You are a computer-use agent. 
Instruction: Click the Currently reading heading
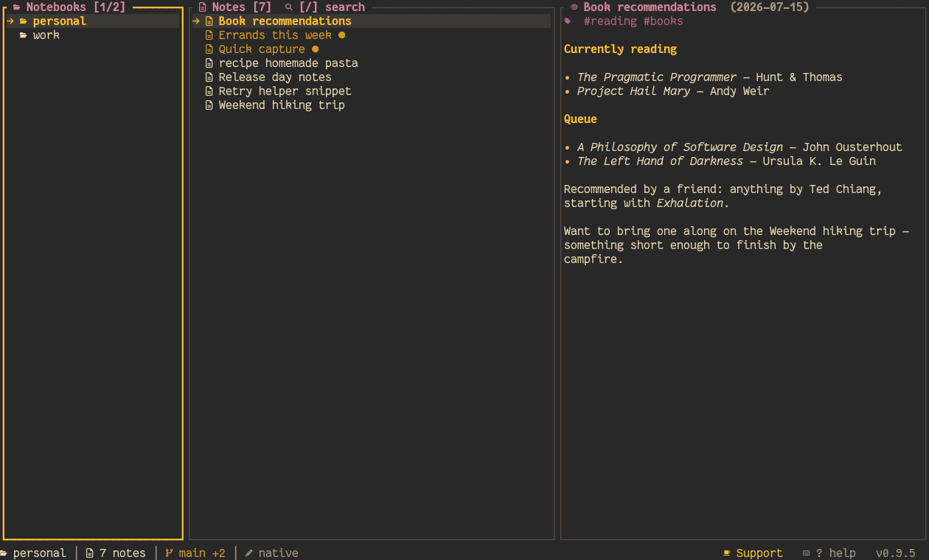click(620, 49)
